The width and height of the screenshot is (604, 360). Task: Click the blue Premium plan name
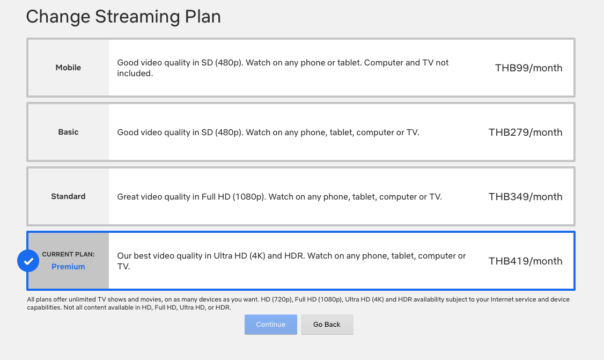pyautogui.click(x=68, y=266)
